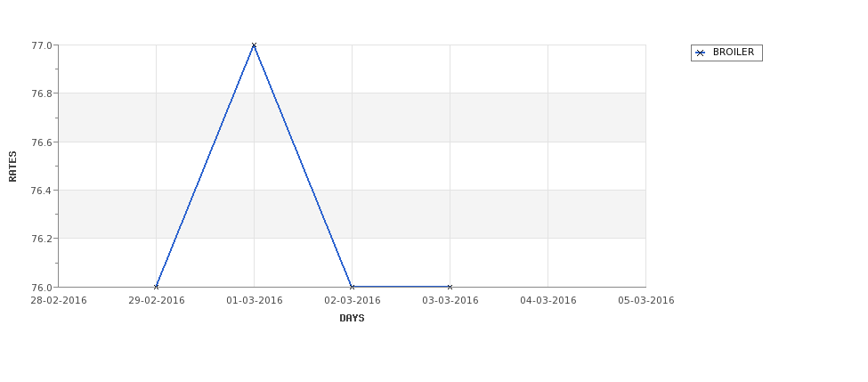Image resolution: width=868 pixels, height=382 pixels.
Task: Click the 05-03-2016 x-axis label
Action: pyautogui.click(x=646, y=301)
